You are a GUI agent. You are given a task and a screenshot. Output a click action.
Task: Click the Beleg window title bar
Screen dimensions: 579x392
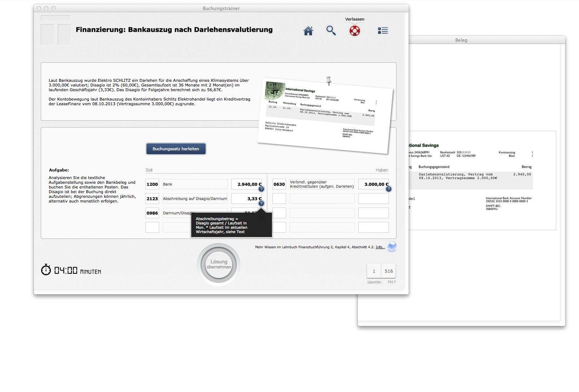(487, 40)
